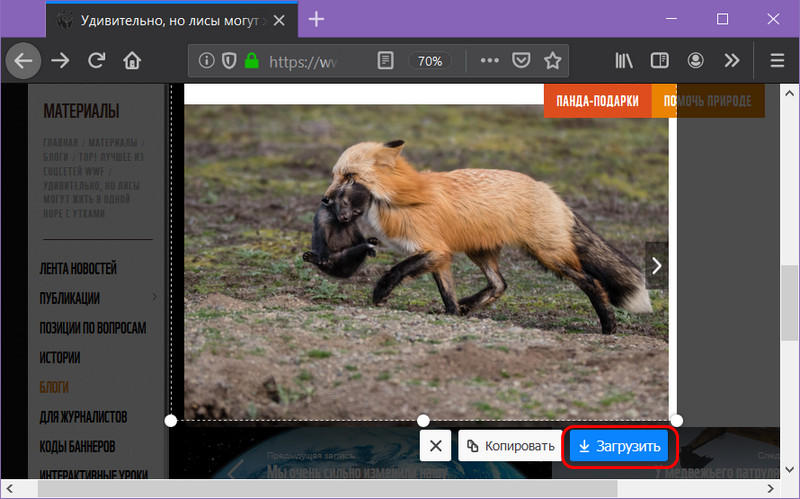
Task: Open the browser home page
Action: (132, 61)
